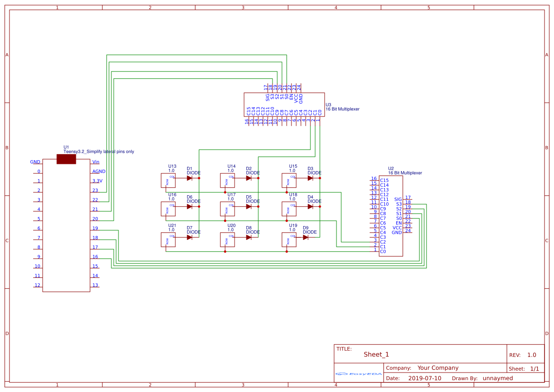Click the U2 'C0' pin label

pos(383,252)
